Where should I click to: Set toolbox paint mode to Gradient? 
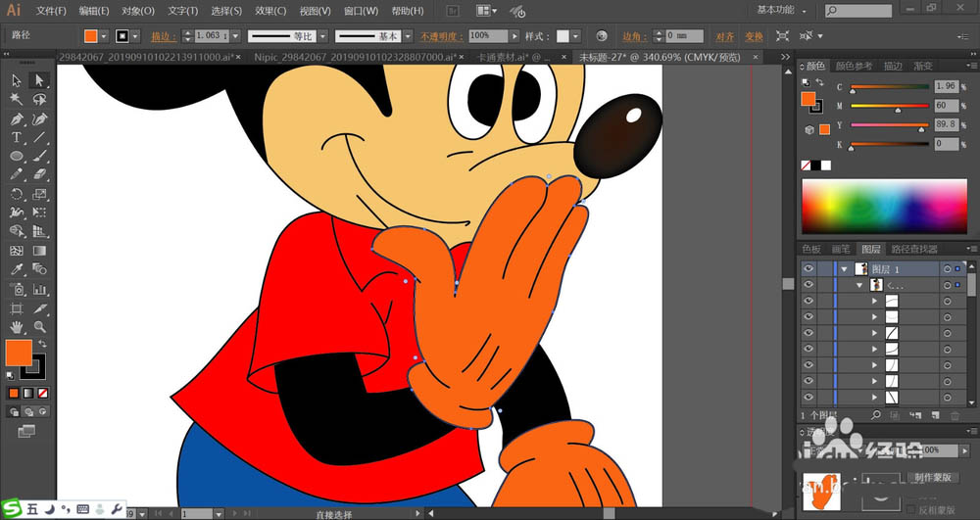[28, 394]
